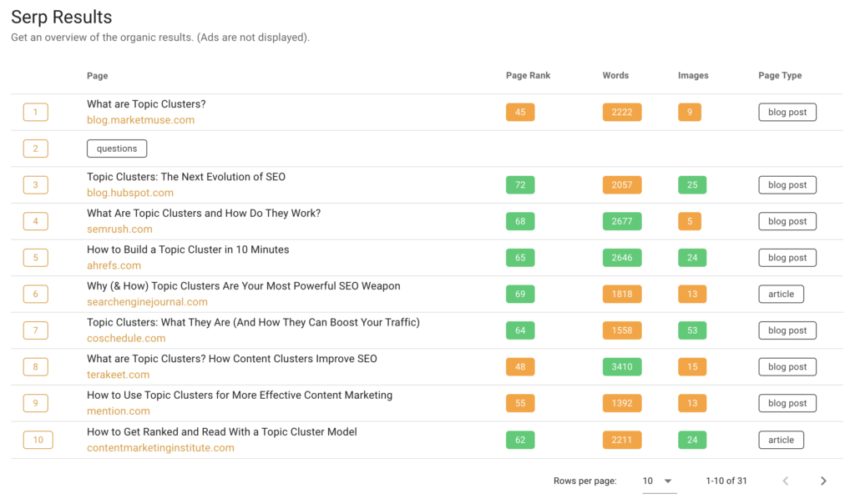
Task: Click the next page arrow
Action: pos(822,481)
